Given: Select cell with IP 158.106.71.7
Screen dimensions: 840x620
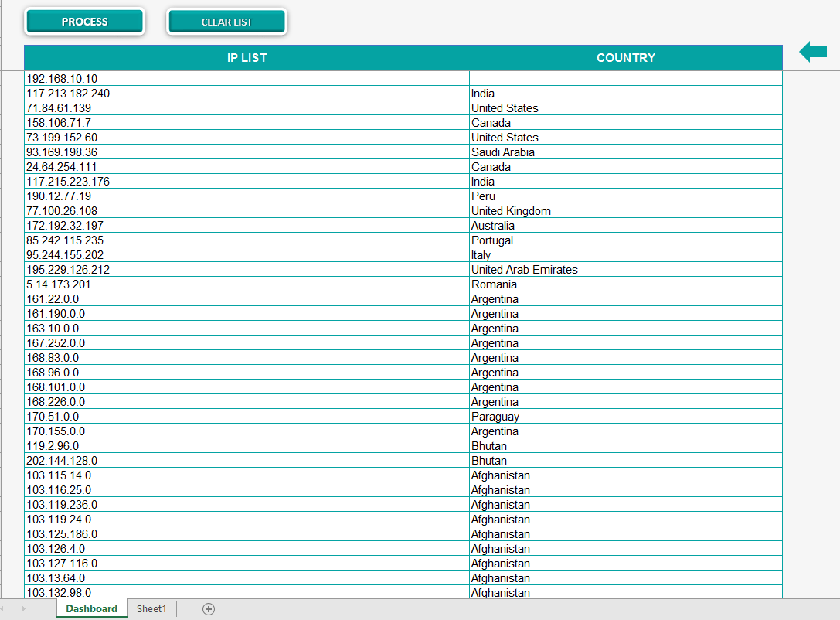Looking at the screenshot, I should pos(247,123).
